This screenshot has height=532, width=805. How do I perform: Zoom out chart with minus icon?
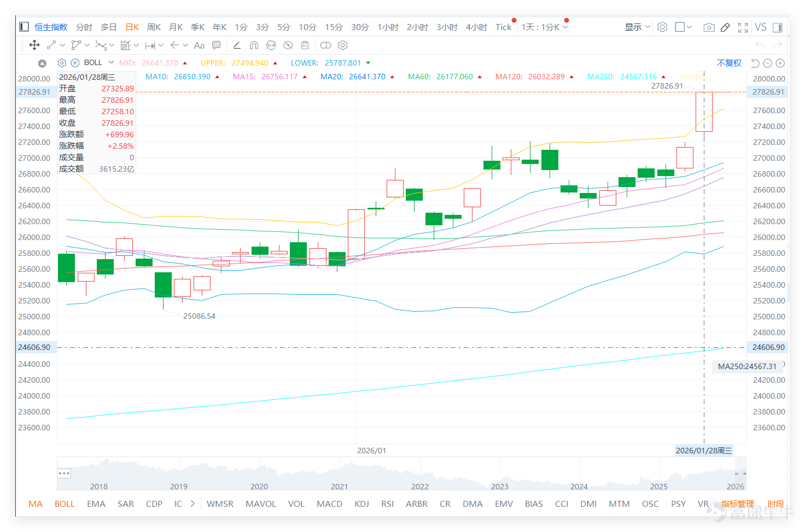[767, 63]
